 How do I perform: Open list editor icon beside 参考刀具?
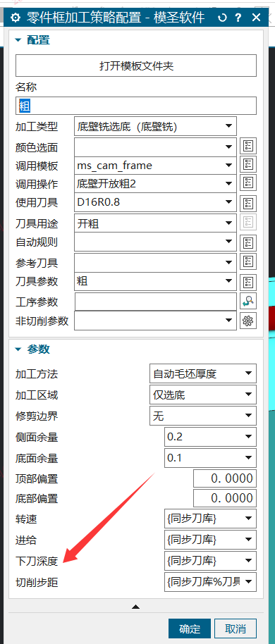coord(248,261)
